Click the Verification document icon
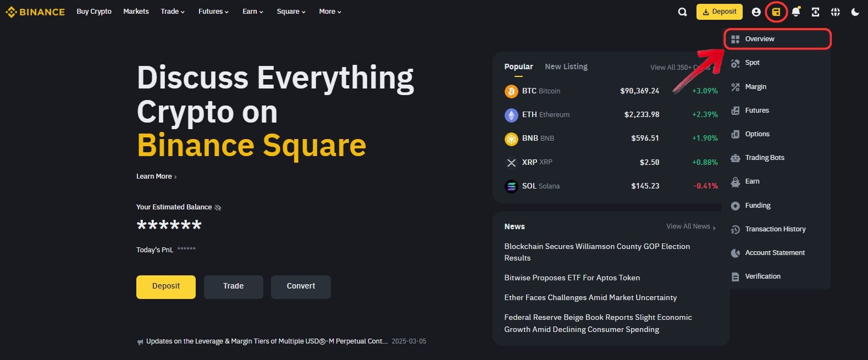This screenshot has height=360, width=868. coord(736,276)
